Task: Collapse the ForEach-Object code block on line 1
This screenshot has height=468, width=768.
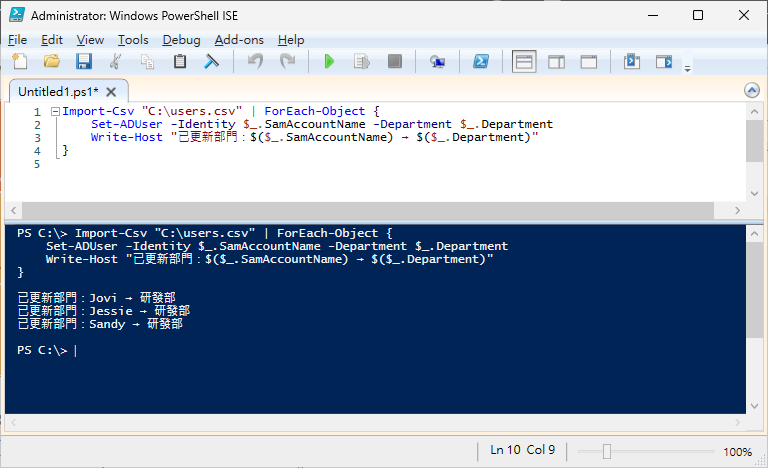Action: 54,111
